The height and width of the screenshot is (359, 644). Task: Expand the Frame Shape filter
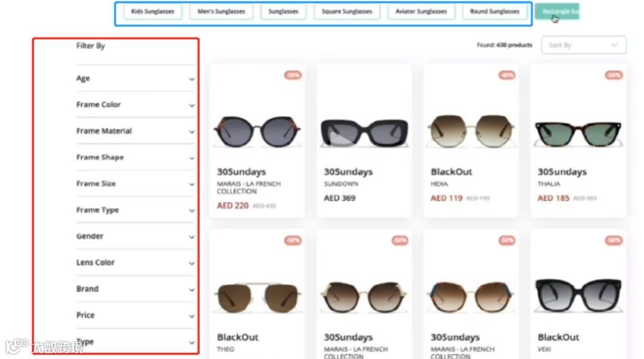[135, 157]
